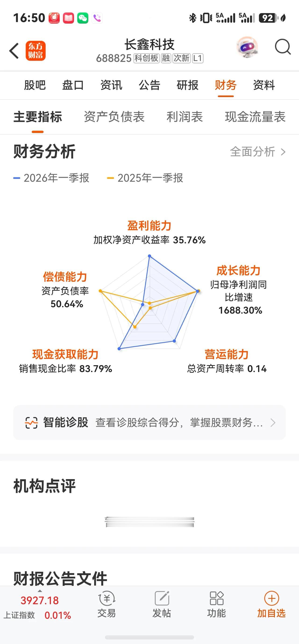Tap the search magnifier icon
The height and width of the screenshot is (644, 299).
pyautogui.click(x=283, y=47)
